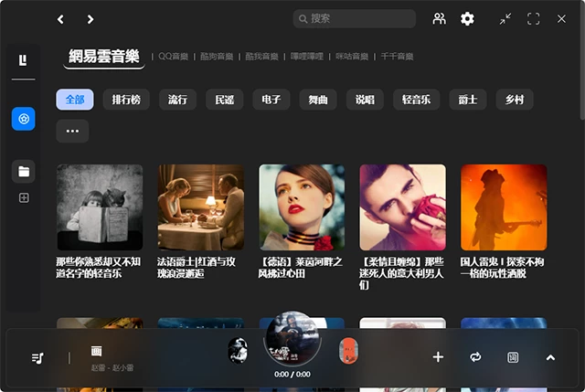Screen dimensions: 585x392
Task: Click the search magnifier icon
Action: pyautogui.click(x=303, y=18)
